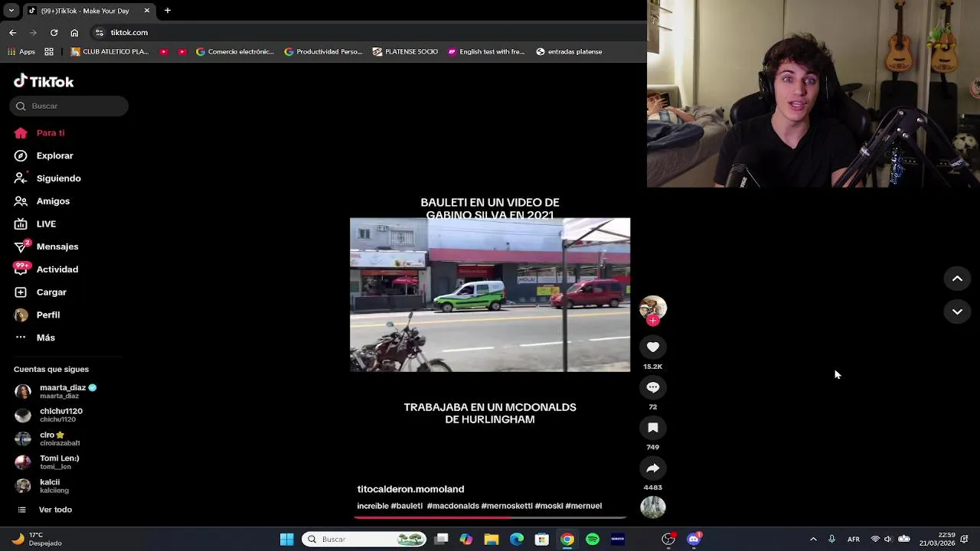Image resolution: width=980 pixels, height=551 pixels.
Task: Seek on the red video progress bar
Action: pyautogui.click(x=490, y=518)
